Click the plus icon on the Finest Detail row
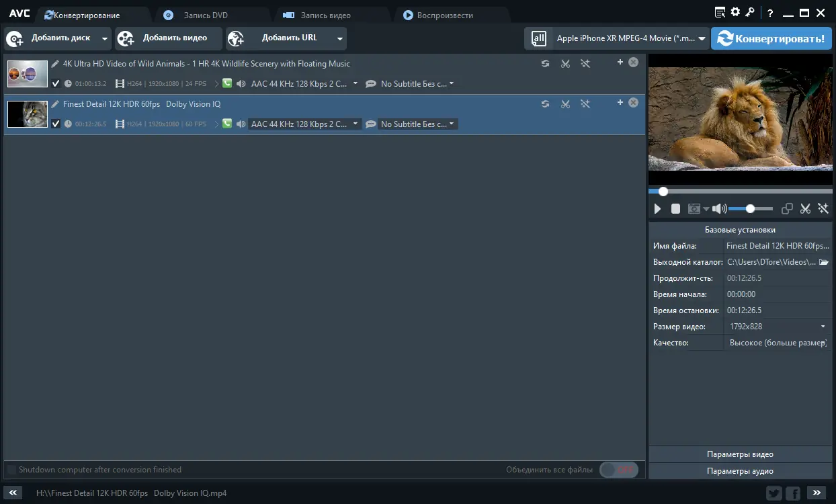The width and height of the screenshot is (836, 504). (620, 103)
